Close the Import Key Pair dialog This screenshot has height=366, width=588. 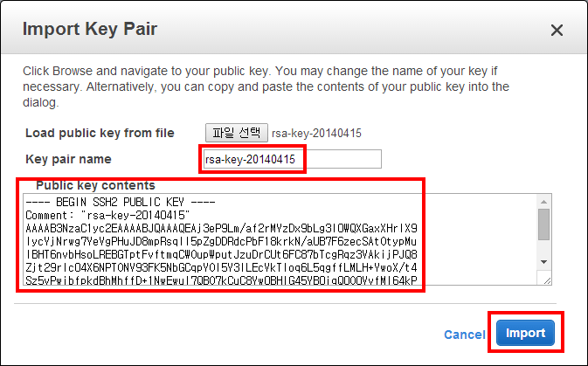(x=557, y=31)
